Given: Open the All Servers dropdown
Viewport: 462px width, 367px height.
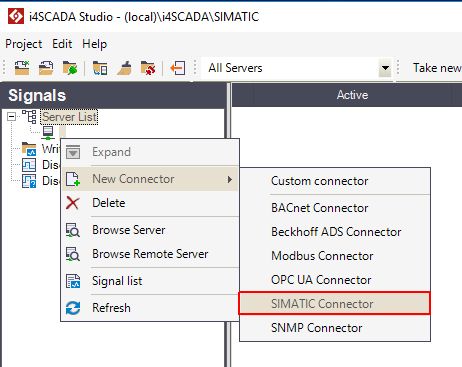Looking at the screenshot, I should (385, 68).
